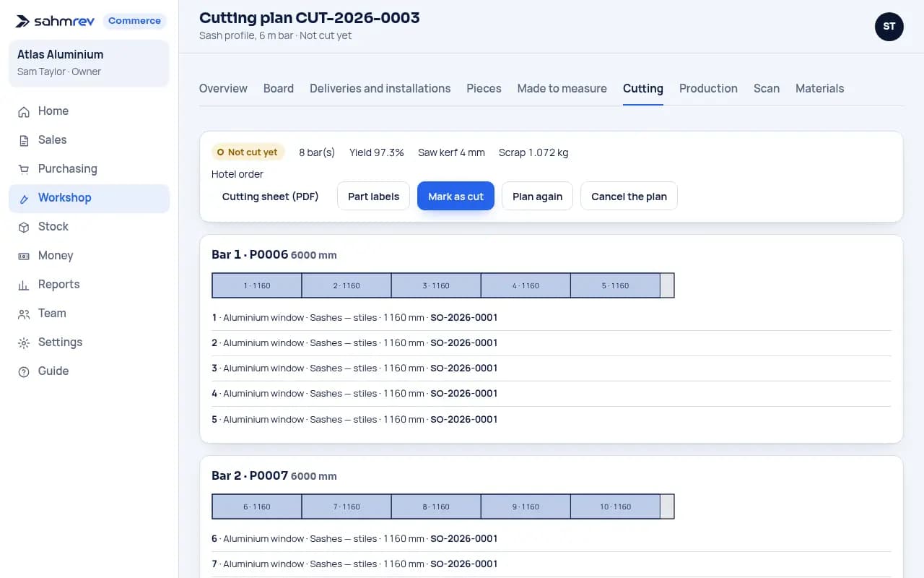924x578 pixels.
Task: Click the Purchasing cart icon
Action: click(x=24, y=169)
